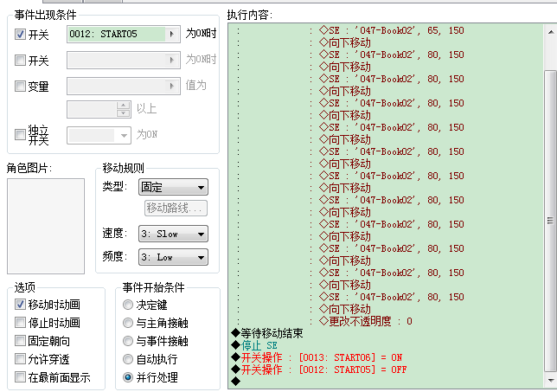Select the 与主角接触 trigger radio button
The image size is (557, 392).
click(128, 323)
